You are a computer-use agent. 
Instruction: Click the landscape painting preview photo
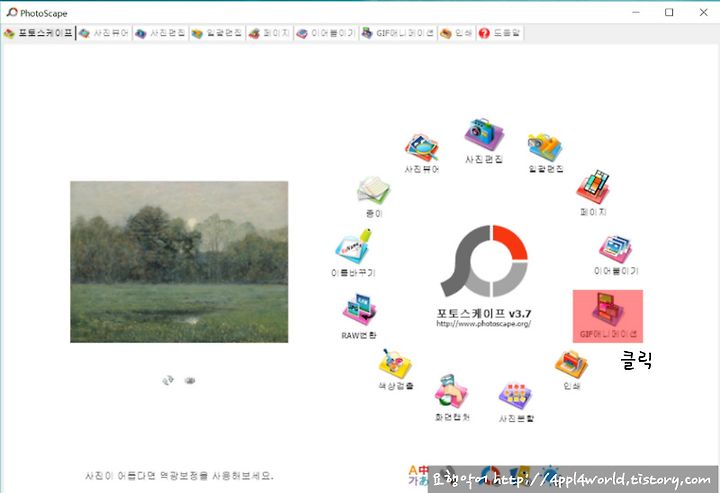(x=179, y=262)
